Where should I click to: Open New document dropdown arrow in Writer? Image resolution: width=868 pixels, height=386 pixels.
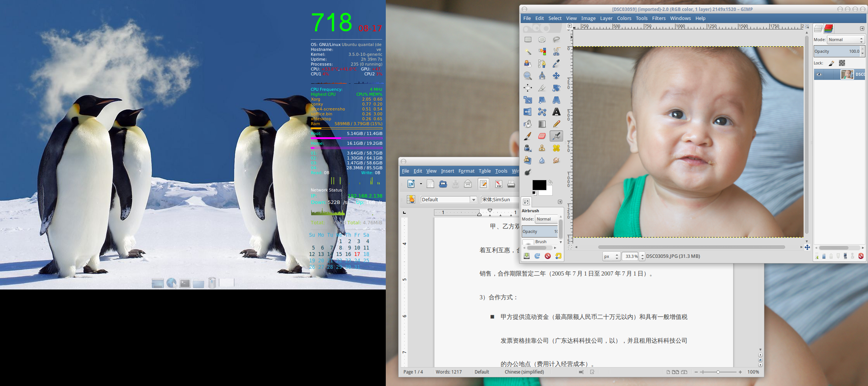point(421,184)
